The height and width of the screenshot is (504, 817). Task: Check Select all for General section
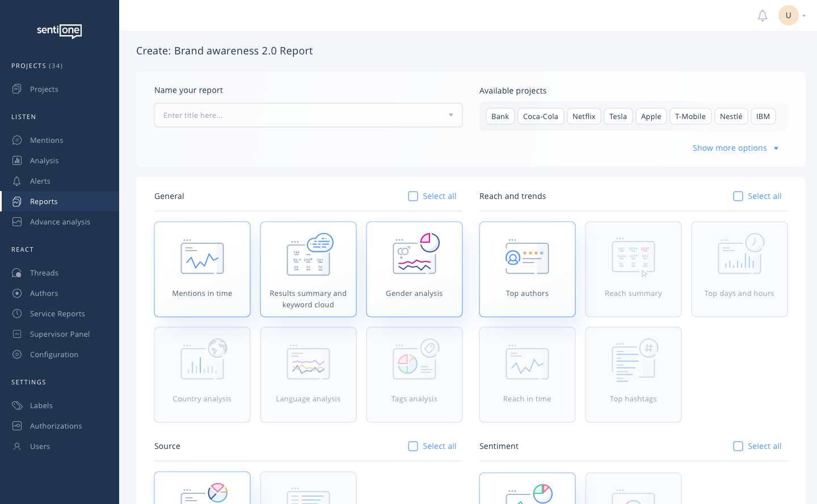(413, 196)
